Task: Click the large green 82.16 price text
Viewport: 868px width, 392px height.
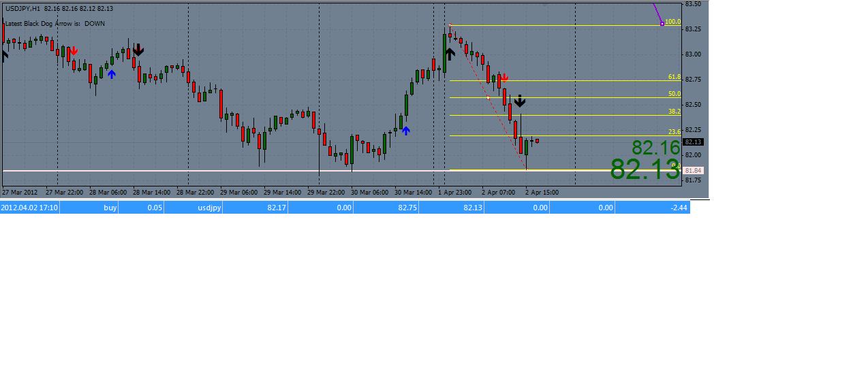Action: [x=656, y=148]
